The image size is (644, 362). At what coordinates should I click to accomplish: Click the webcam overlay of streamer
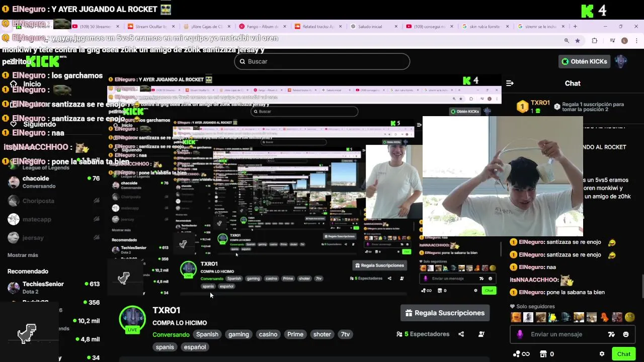[x=503, y=176]
